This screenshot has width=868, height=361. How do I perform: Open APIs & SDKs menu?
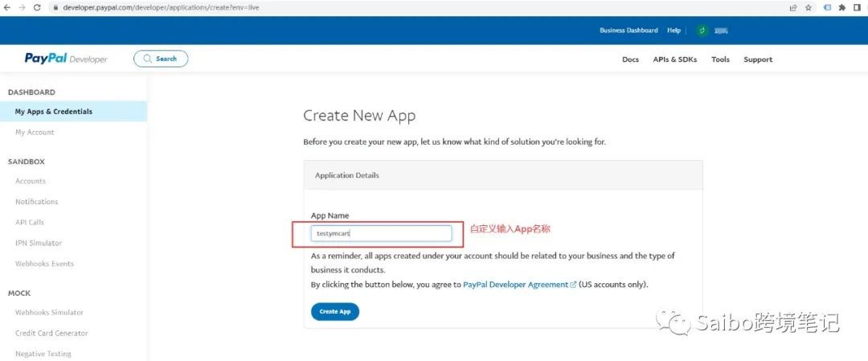click(x=675, y=59)
